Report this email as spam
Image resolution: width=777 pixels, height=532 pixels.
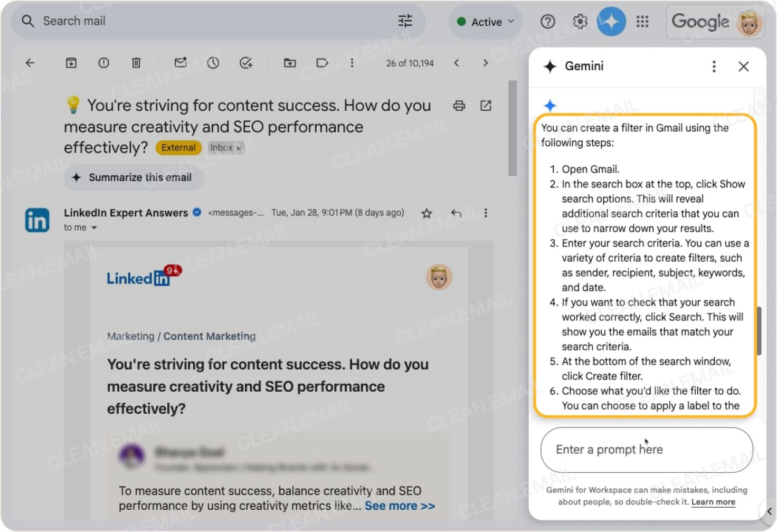[103, 63]
